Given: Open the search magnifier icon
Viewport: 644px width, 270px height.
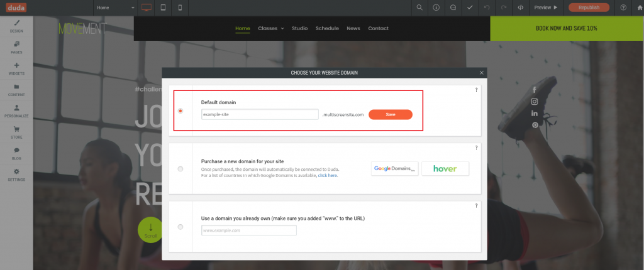Looking at the screenshot, I should coord(419,8).
